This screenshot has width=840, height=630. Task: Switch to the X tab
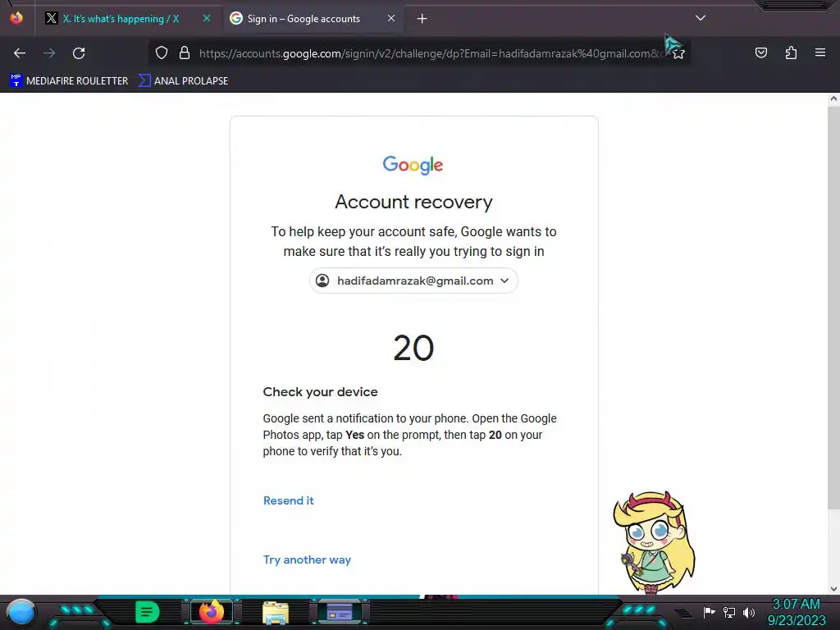click(121, 19)
